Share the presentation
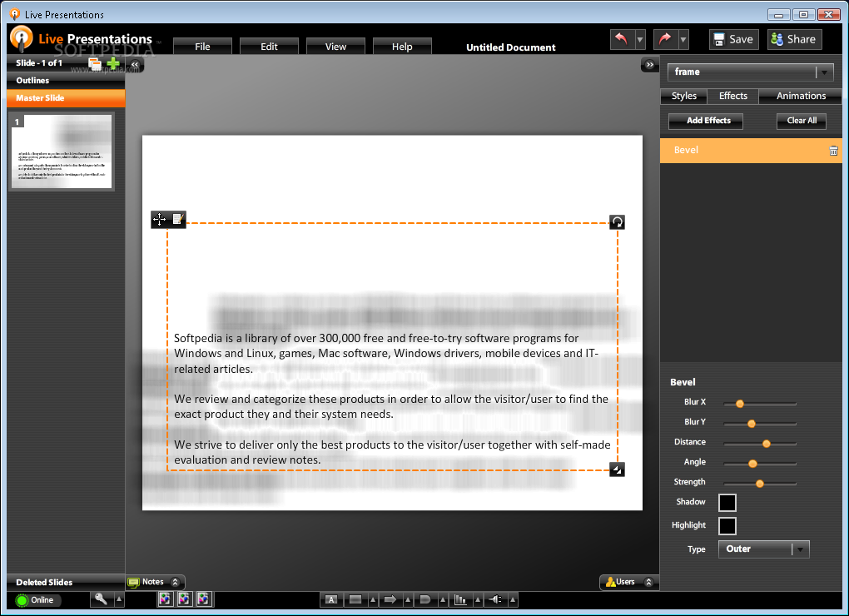 tap(794, 39)
